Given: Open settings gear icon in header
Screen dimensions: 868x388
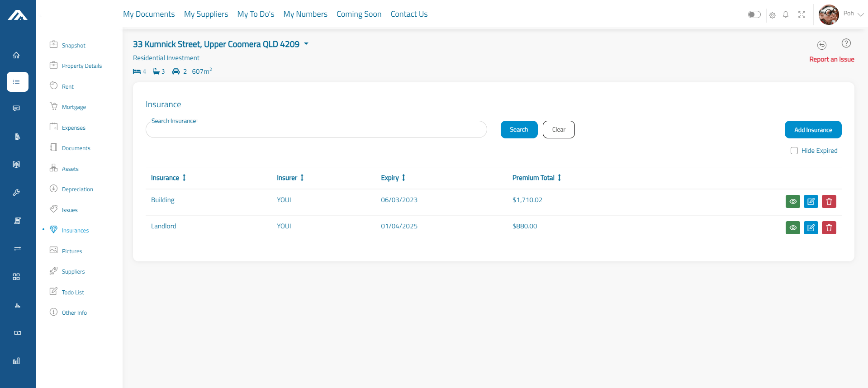Looking at the screenshot, I should click(772, 15).
